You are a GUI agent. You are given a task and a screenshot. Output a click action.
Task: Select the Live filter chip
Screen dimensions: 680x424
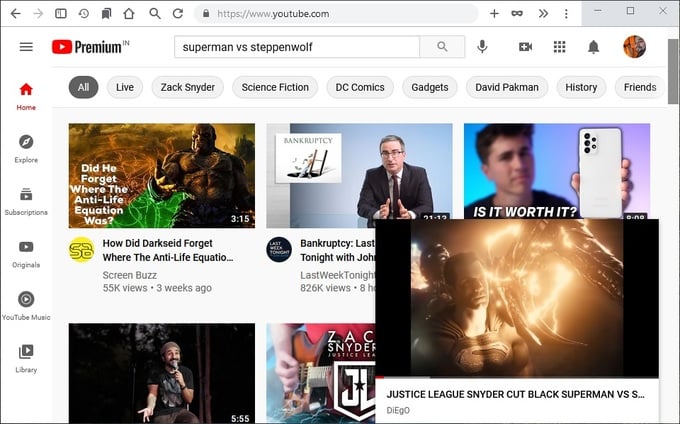coord(125,87)
